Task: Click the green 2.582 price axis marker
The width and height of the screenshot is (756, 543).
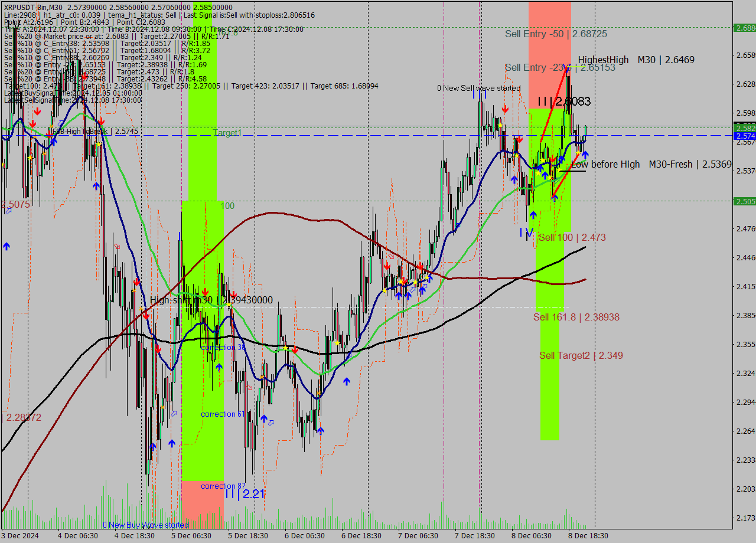Action: coord(744,128)
